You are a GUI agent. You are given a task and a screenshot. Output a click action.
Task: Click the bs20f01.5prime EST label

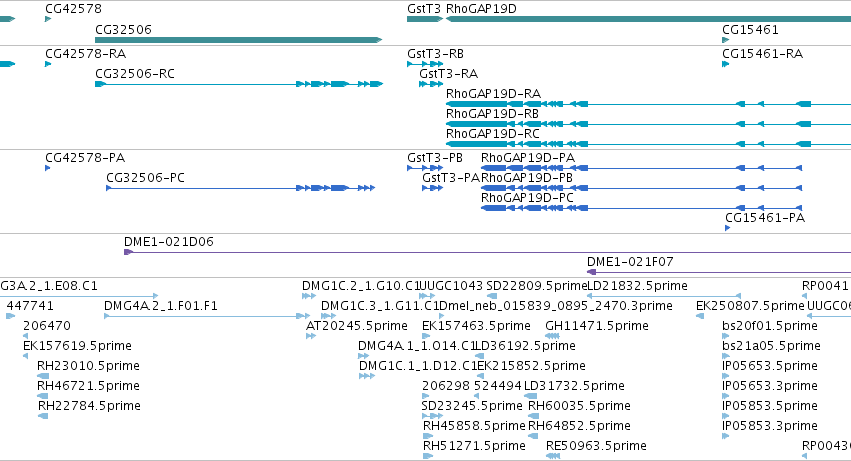(x=770, y=326)
